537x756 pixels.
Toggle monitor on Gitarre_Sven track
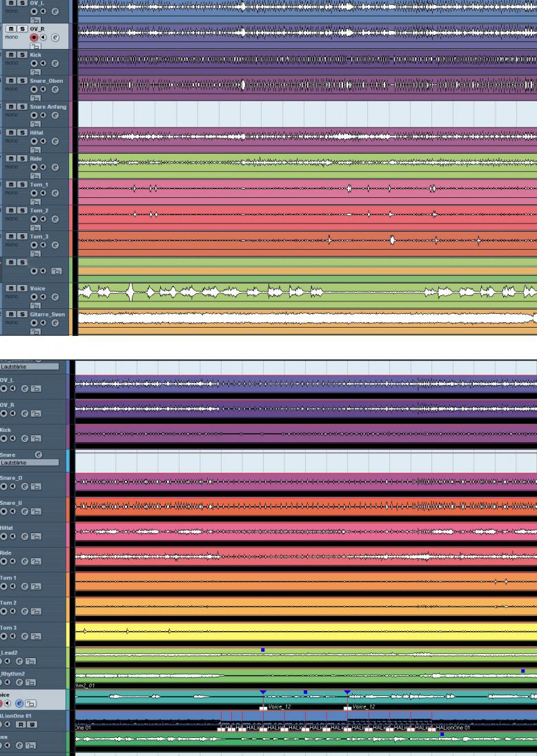pyautogui.click(x=43, y=323)
